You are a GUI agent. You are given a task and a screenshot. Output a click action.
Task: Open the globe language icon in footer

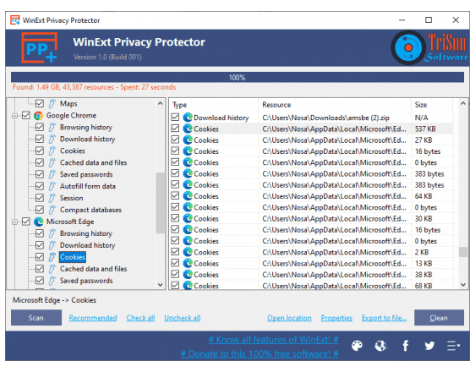point(381,346)
